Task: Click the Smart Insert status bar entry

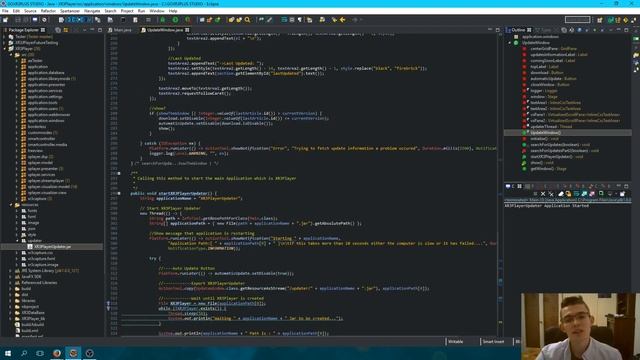Action: click(x=493, y=342)
